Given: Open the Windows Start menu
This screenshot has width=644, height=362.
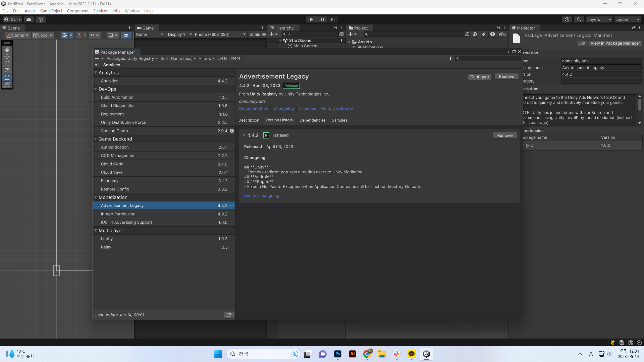Looking at the screenshot, I should point(218,354).
